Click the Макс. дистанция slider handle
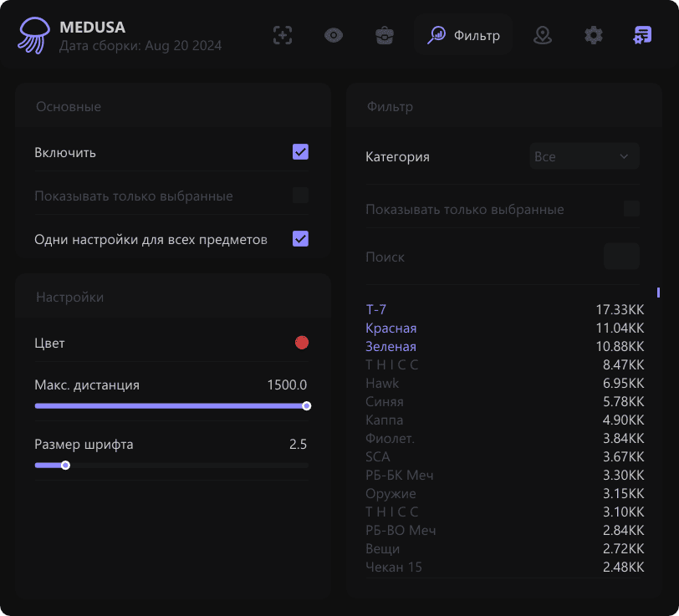This screenshot has width=679, height=616. 307,405
